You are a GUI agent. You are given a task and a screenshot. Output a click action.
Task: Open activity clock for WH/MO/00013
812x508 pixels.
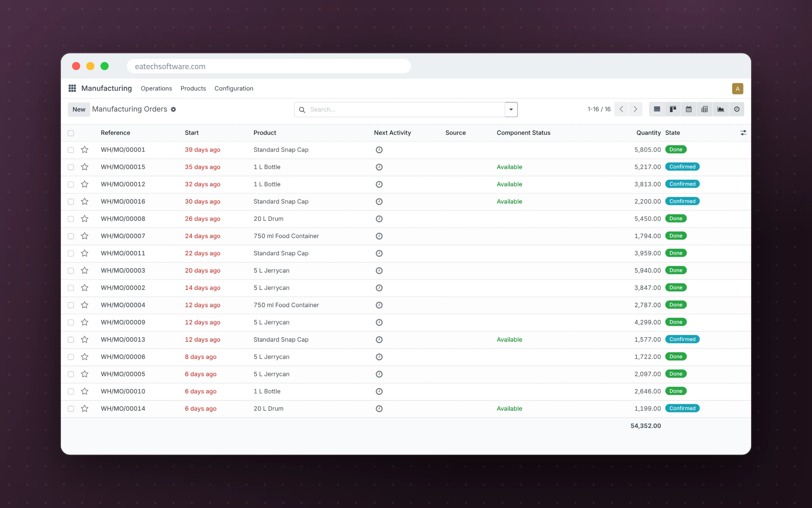(379, 340)
